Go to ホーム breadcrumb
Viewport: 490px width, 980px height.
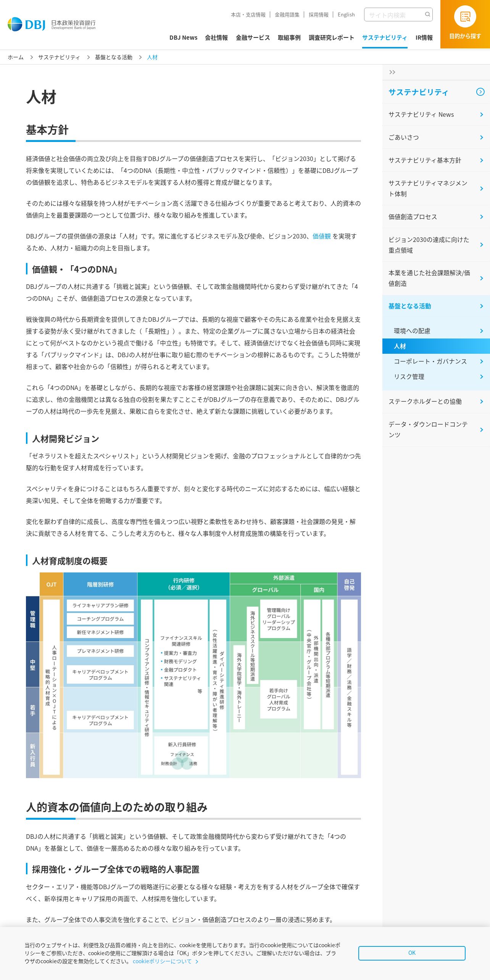pos(16,57)
